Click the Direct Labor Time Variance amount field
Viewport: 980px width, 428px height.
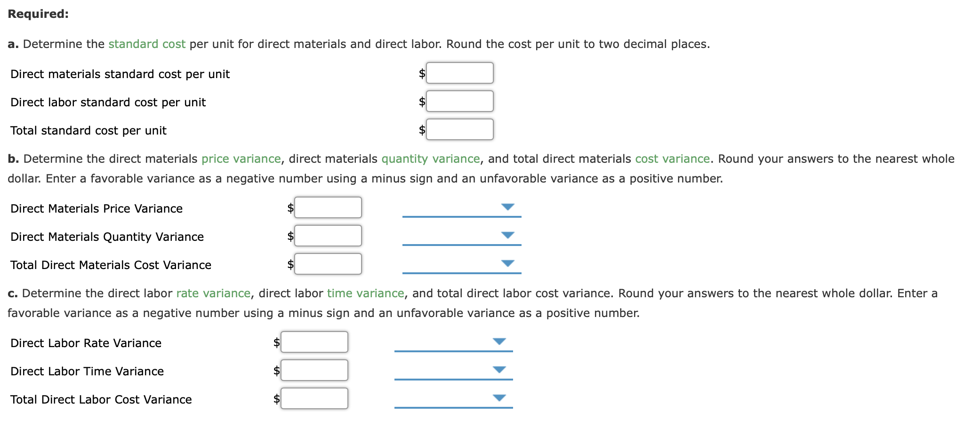[x=314, y=370]
